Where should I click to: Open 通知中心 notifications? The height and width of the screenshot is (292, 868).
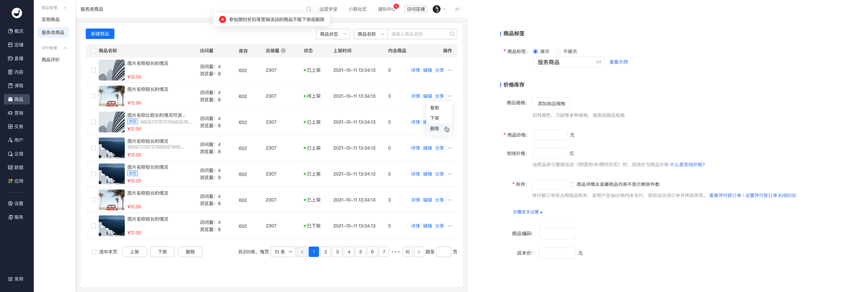pyautogui.click(x=387, y=9)
